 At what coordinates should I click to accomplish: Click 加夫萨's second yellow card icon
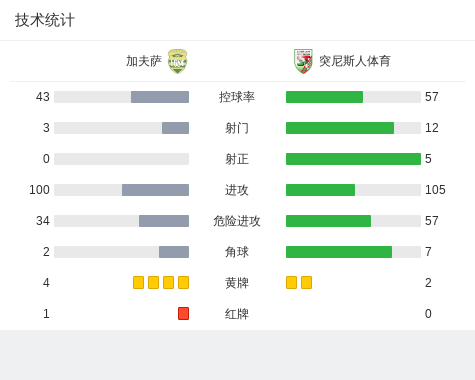tap(153, 282)
